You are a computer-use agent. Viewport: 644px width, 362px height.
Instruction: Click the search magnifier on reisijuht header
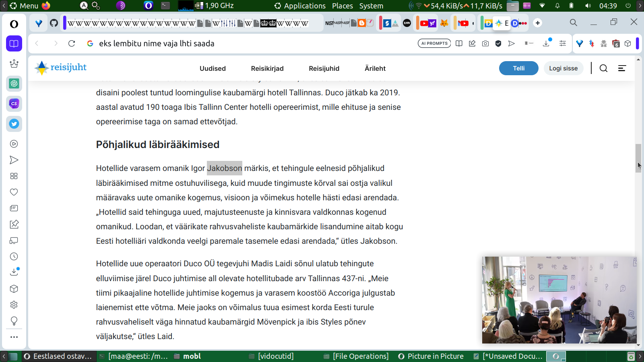[603, 68]
